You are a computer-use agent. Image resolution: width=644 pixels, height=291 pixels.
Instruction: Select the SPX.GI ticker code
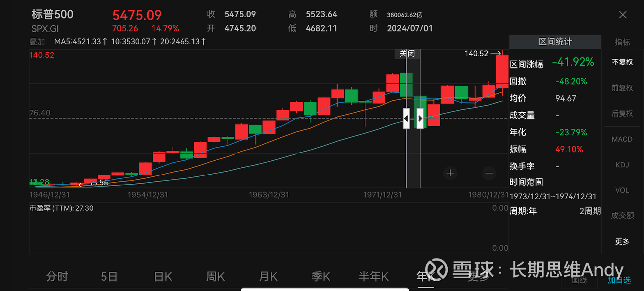click(x=45, y=29)
